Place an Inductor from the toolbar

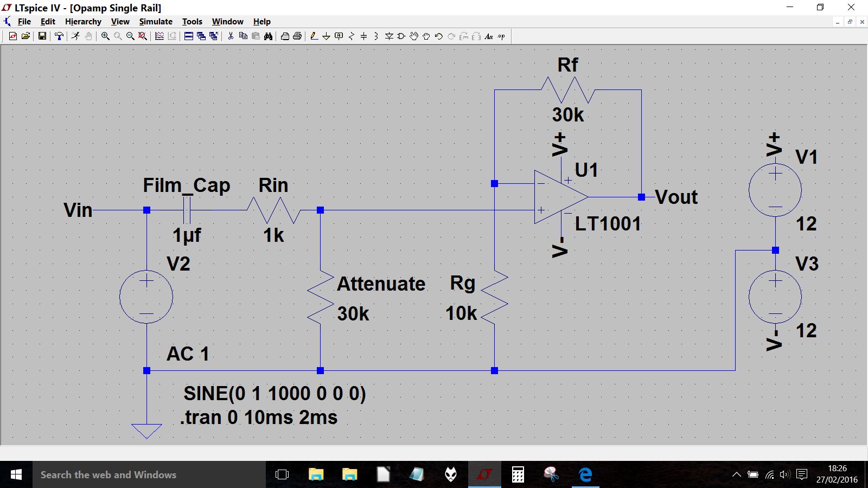point(376,36)
